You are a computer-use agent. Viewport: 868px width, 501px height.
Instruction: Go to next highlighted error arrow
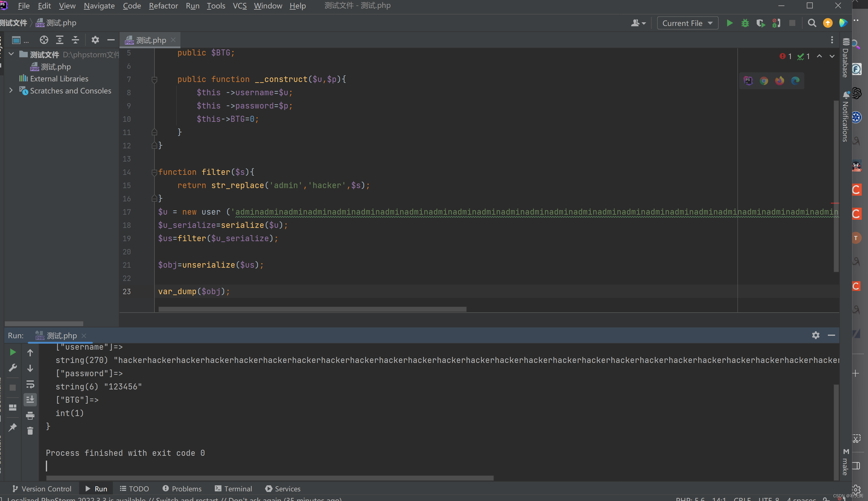click(832, 56)
